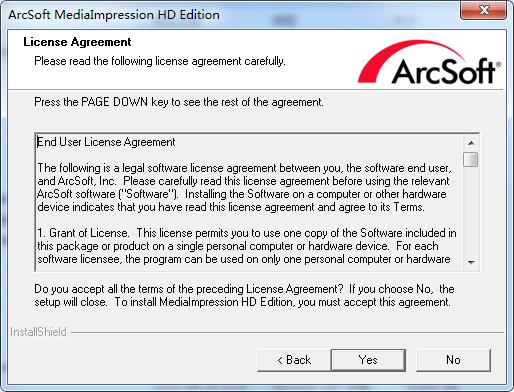Click the license text scroll up arrow
514x392 pixels.
(471, 143)
